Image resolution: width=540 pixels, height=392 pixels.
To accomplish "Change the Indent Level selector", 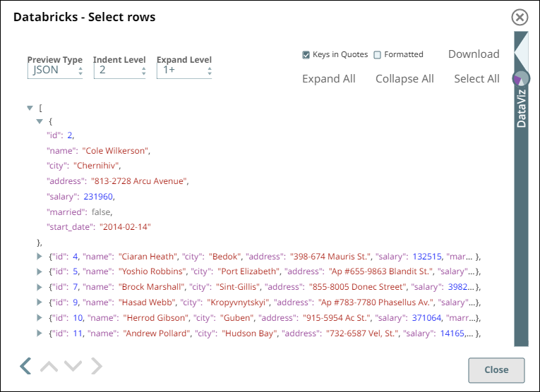I will (119, 71).
